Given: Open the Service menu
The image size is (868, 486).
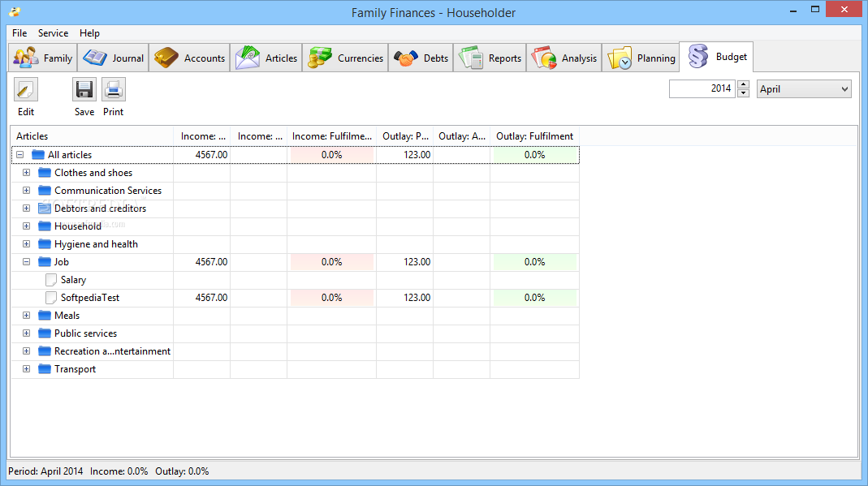Looking at the screenshot, I should coord(53,33).
